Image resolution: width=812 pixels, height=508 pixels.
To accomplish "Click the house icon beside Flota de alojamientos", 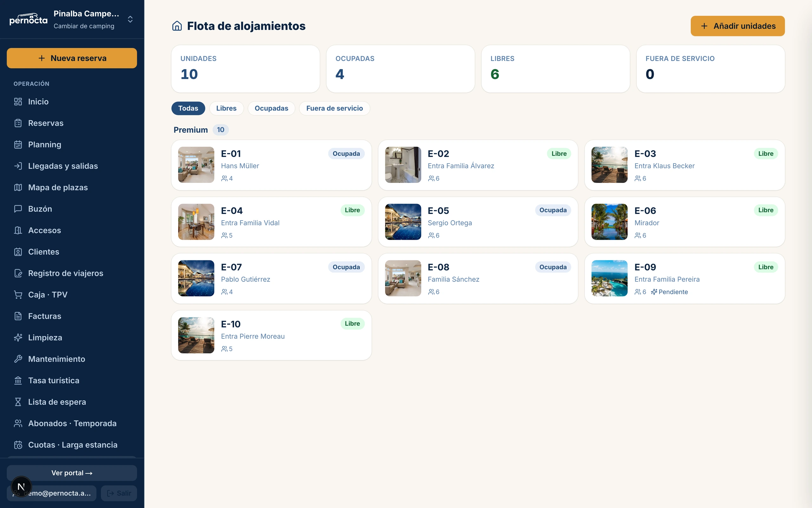I will [177, 26].
